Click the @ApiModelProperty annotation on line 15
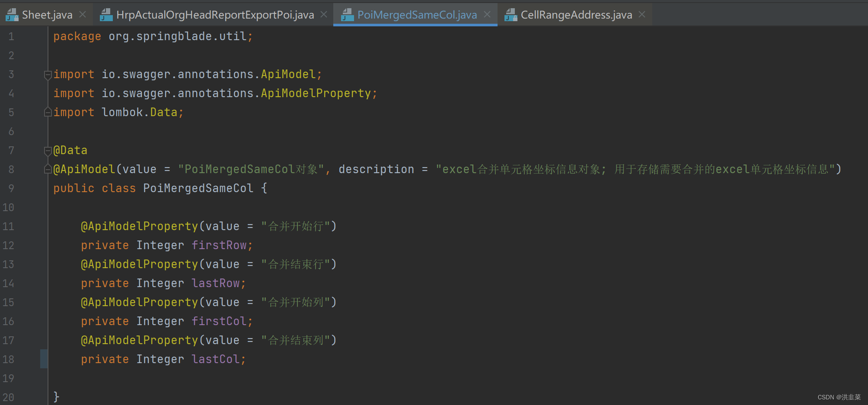 tap(139, 303)
